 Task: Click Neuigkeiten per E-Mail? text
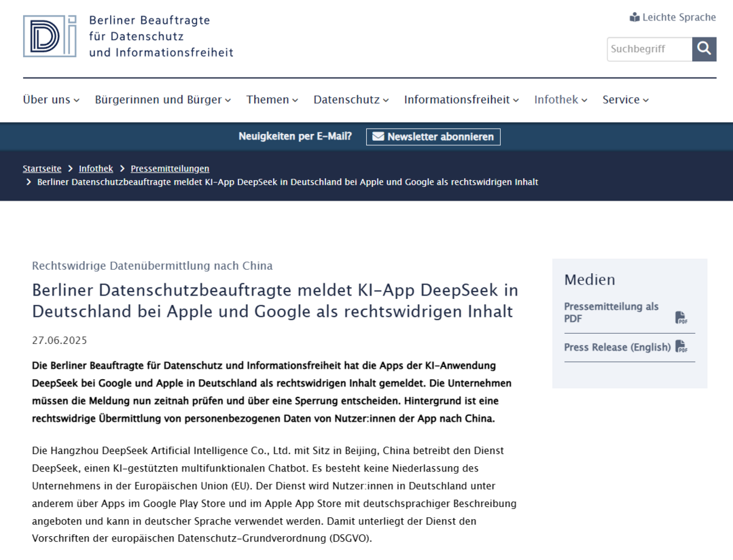coord(295,136)
